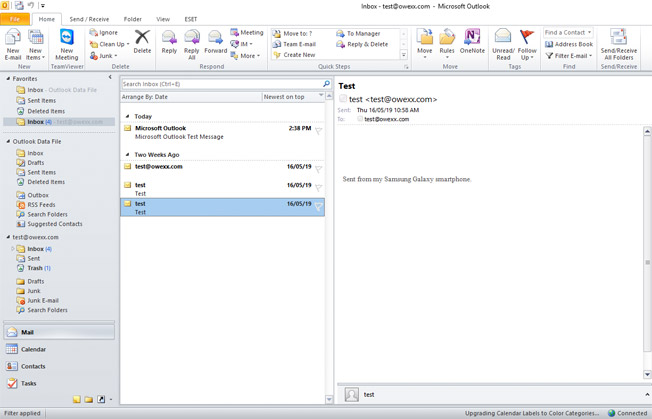
Task: Collapse the Two Weeks Ago group
Action: [127, 155]
